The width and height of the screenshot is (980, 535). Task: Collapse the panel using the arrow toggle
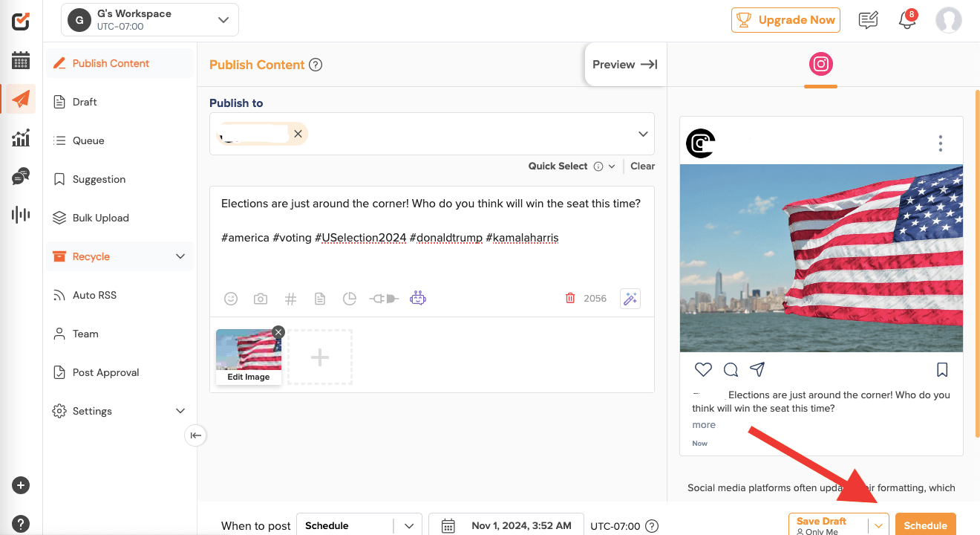(x=195, y=435)
